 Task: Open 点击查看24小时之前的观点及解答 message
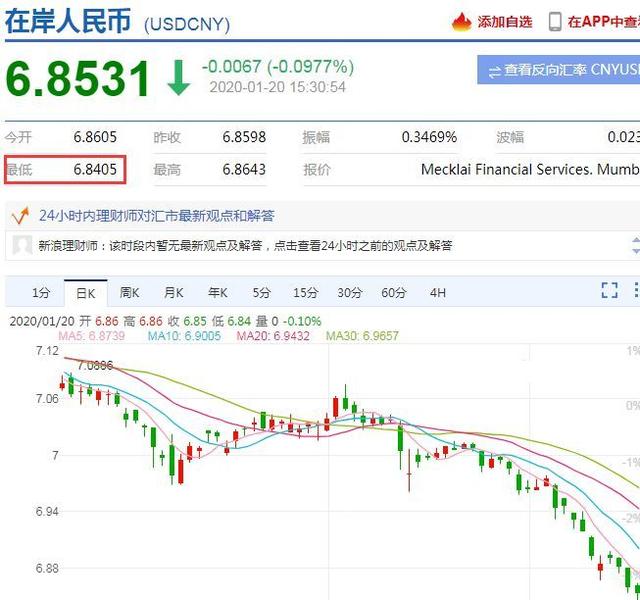(x=363, y=246)
